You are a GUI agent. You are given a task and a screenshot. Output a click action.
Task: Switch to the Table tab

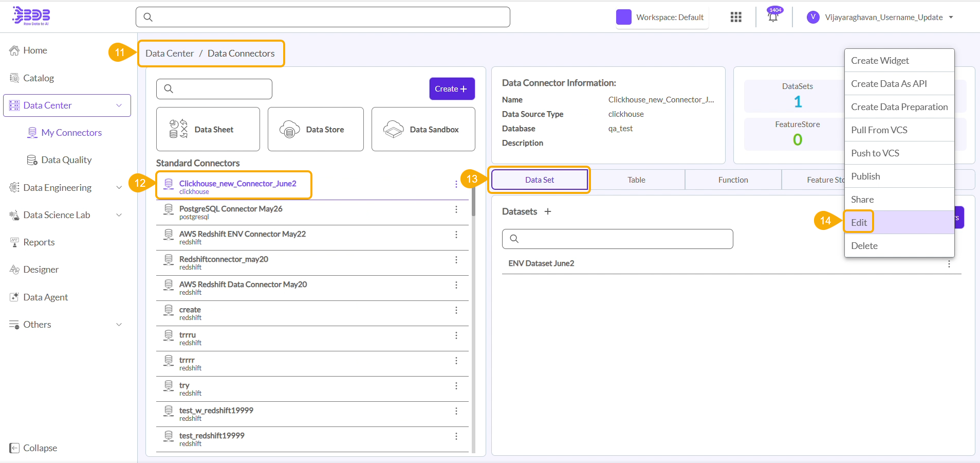coord(636,180)
